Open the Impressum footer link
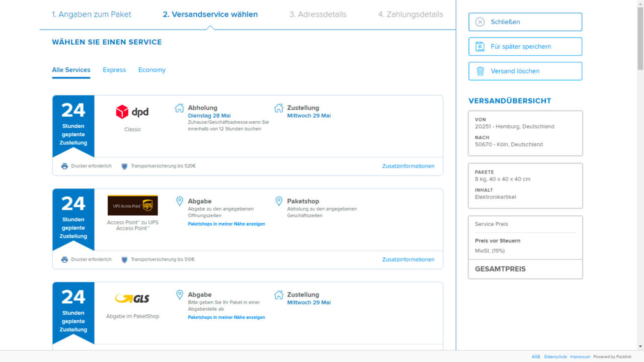Viewport: 644px width, 362px height. click(580, 356)
